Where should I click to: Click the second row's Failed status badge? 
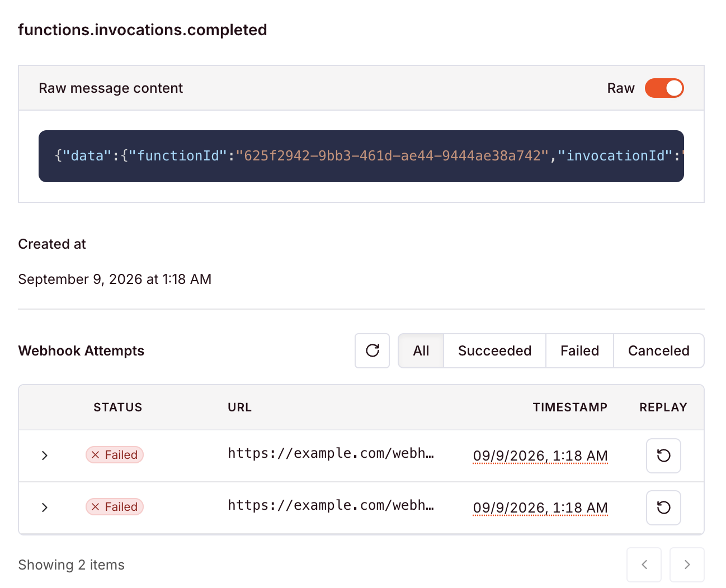115,507
